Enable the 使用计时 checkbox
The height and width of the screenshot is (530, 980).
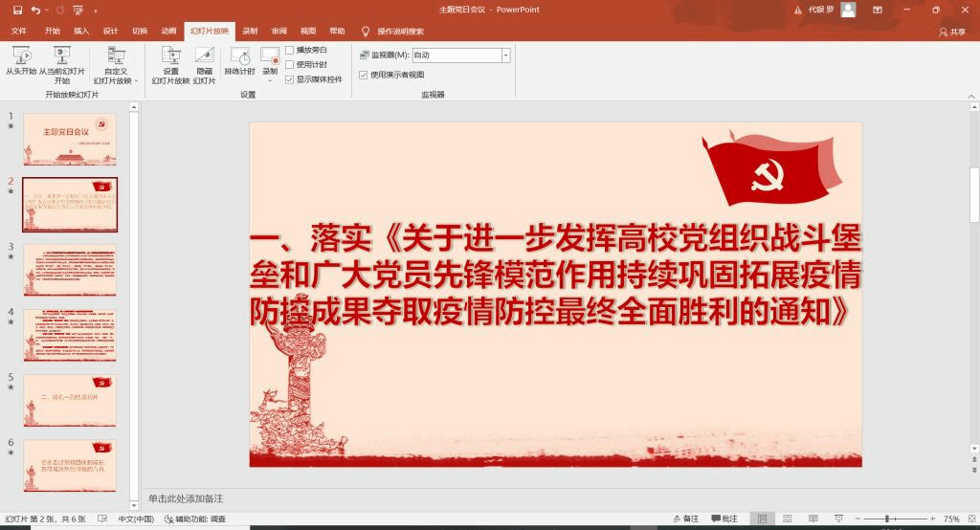(290, 64)
